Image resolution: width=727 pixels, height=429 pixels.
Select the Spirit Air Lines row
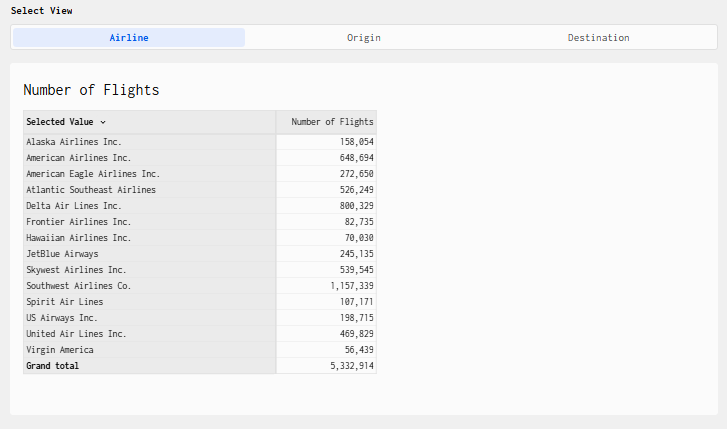[64, 302]
